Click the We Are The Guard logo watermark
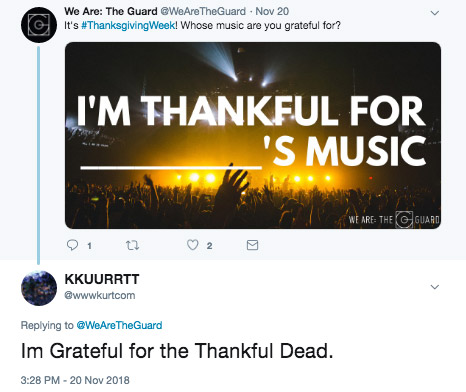The image size is (466, 392). tap(394, 220)
